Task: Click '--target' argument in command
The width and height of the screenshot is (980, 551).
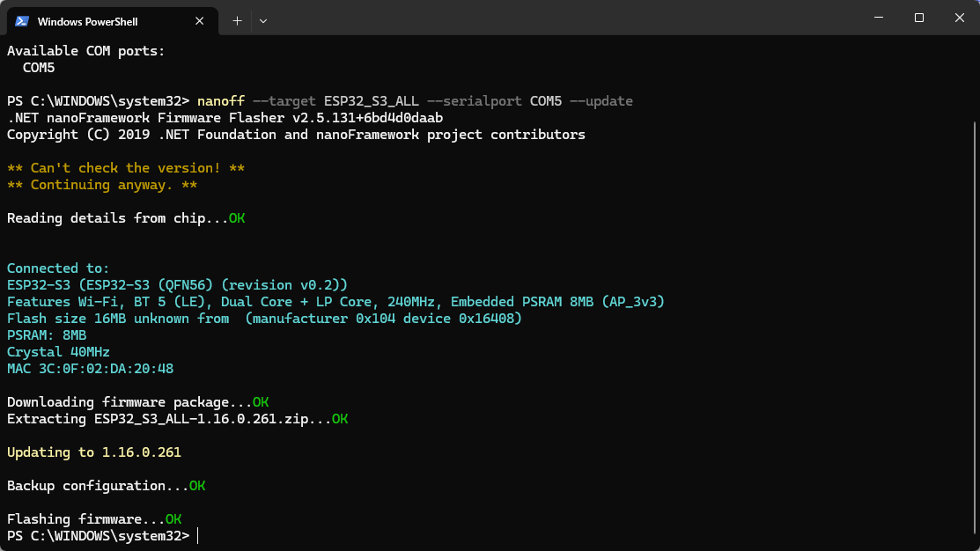Action: (284, 101)
